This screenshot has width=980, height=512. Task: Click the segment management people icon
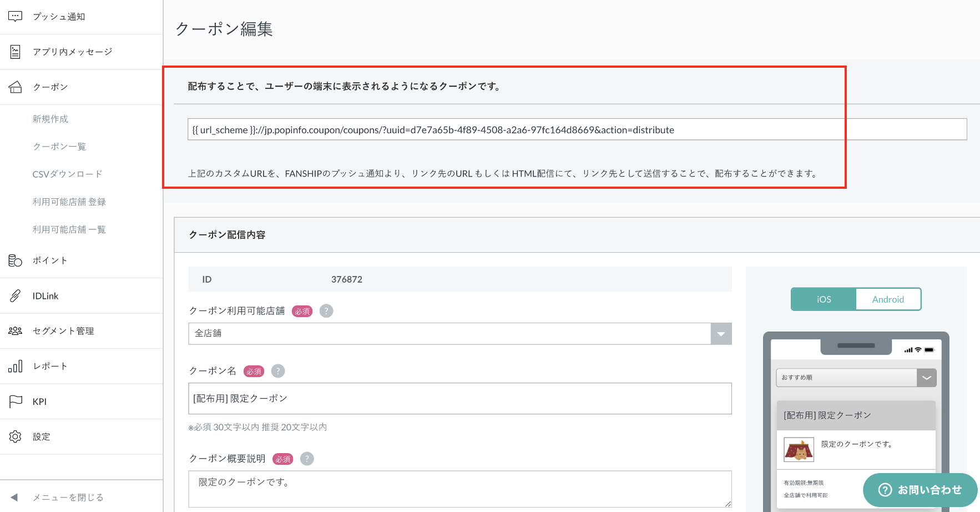[15, 331]
